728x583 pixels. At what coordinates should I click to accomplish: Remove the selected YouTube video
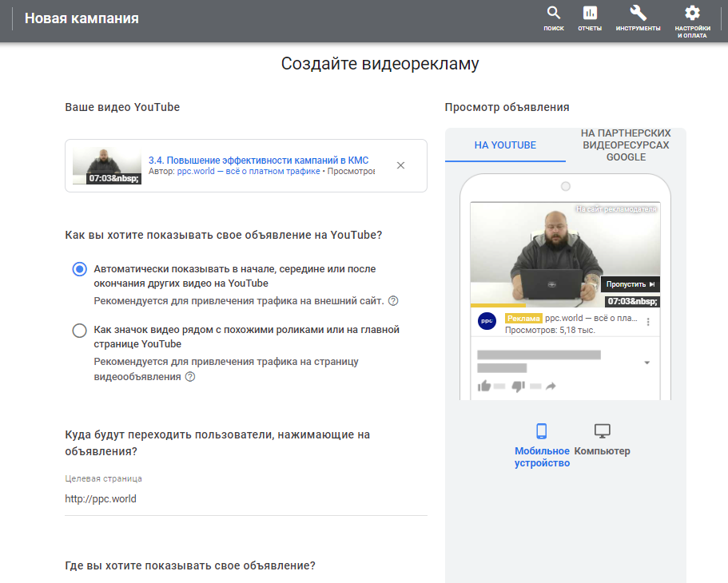click(x=400, y=165)
